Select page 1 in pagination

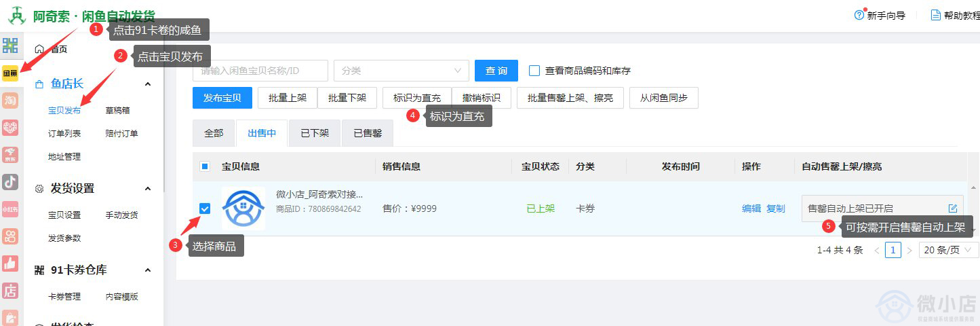coord(893,251)
